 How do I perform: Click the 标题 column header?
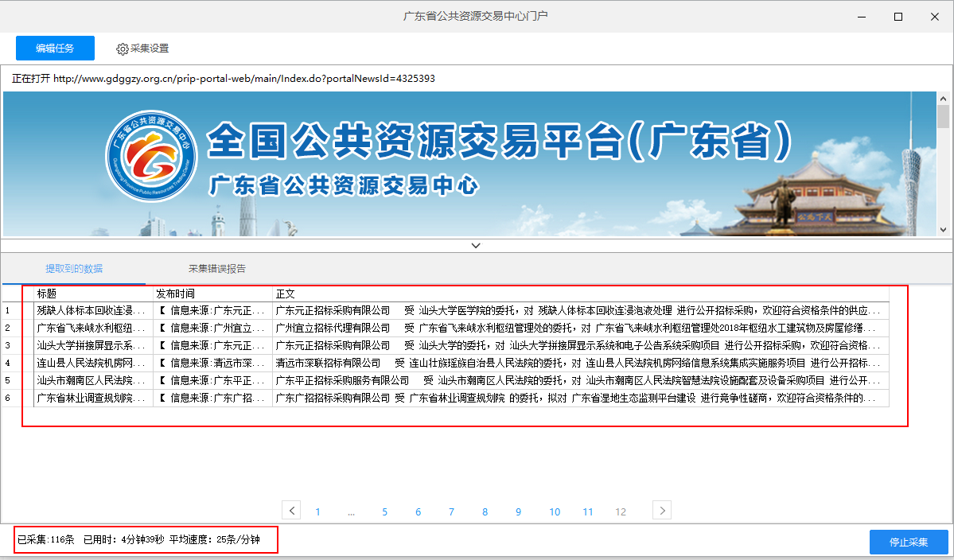(x=93, y=294)
